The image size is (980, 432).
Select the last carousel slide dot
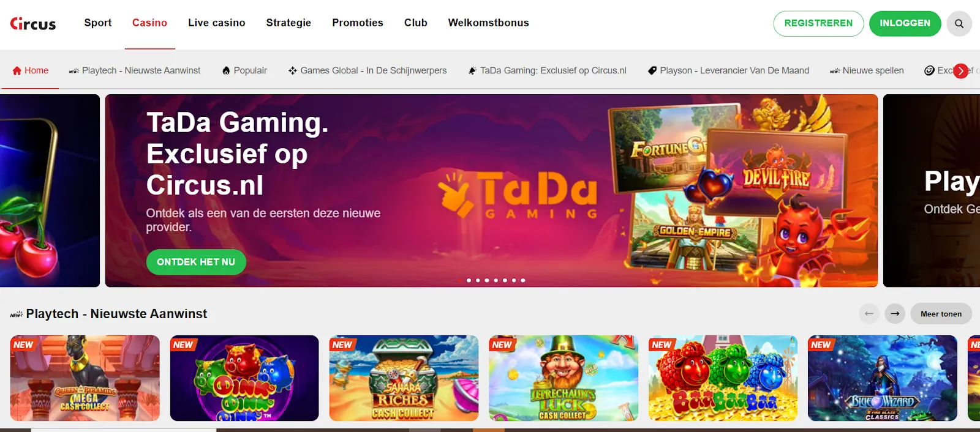pyautogui.click(x=523, y=280)
